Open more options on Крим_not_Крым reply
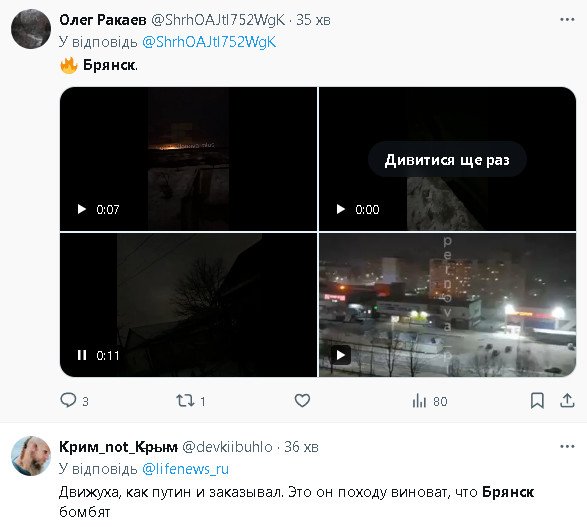The height and width of the screenshot is (527, 587). pos(567,446)
